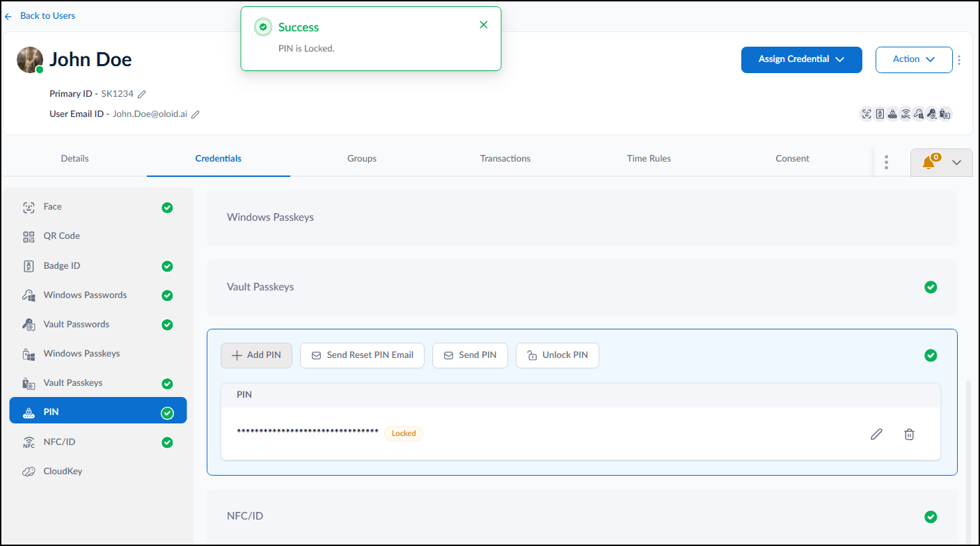Edit the User Email ID pencil icon
980x546 pixels.
[x=196, y=114]
